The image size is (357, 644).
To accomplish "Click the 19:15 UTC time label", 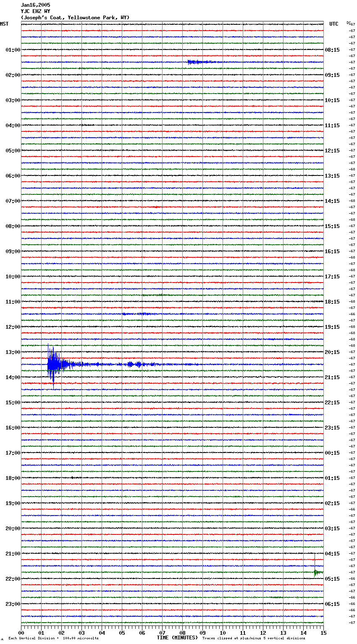I will coord(332,327).
